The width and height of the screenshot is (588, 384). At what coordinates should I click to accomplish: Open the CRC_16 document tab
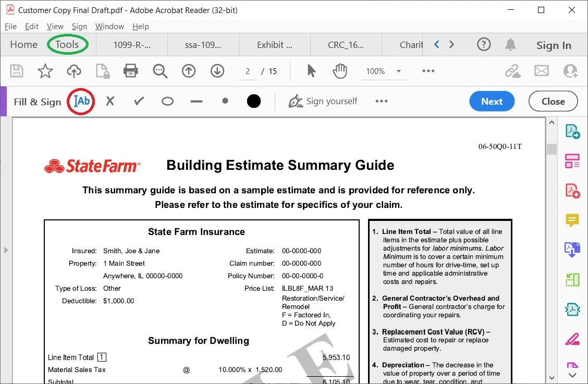346,45
